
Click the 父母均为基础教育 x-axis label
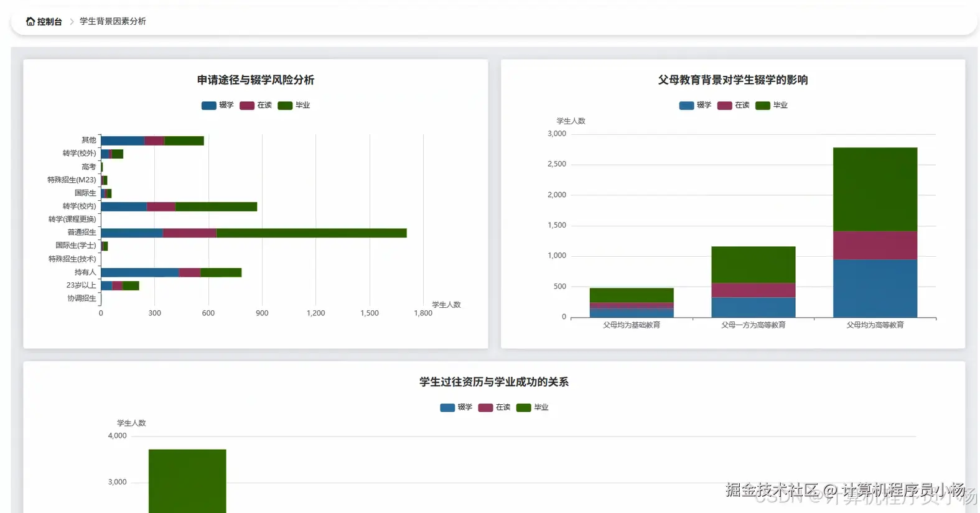(x=632, y=325)
